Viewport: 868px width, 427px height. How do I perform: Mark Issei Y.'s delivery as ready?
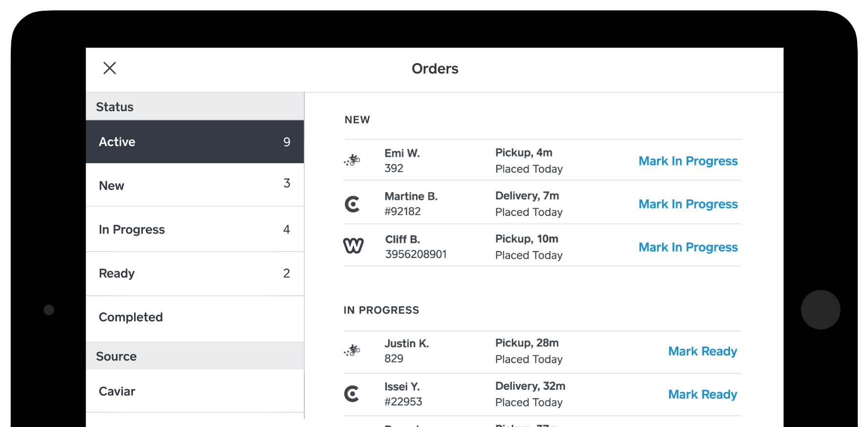coord(703,394)
